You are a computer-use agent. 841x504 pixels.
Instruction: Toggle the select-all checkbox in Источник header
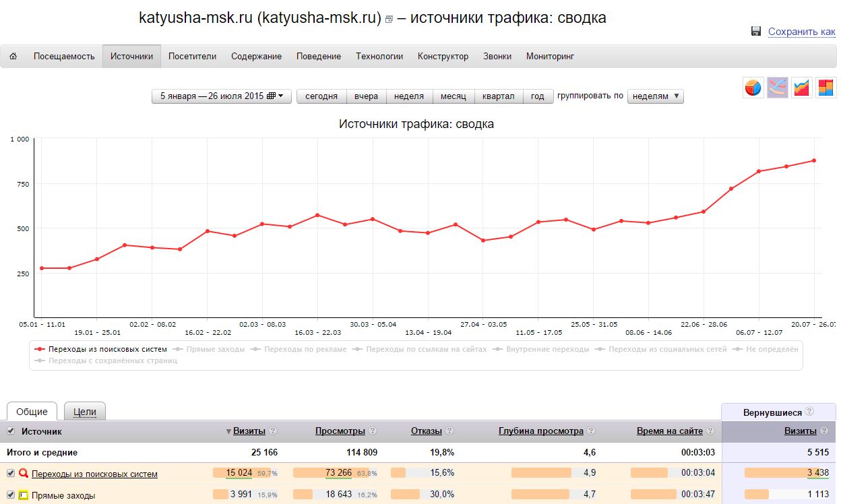[11, 431]
